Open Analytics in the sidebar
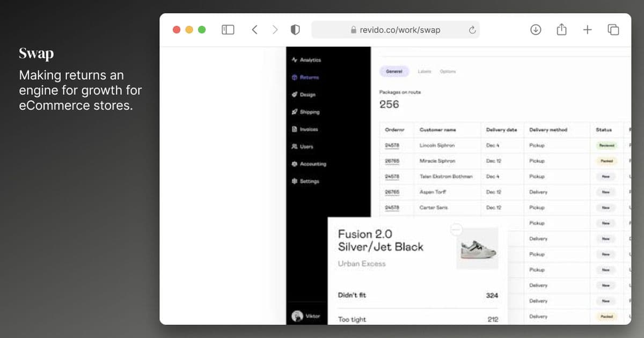 [x=306, y=60]
